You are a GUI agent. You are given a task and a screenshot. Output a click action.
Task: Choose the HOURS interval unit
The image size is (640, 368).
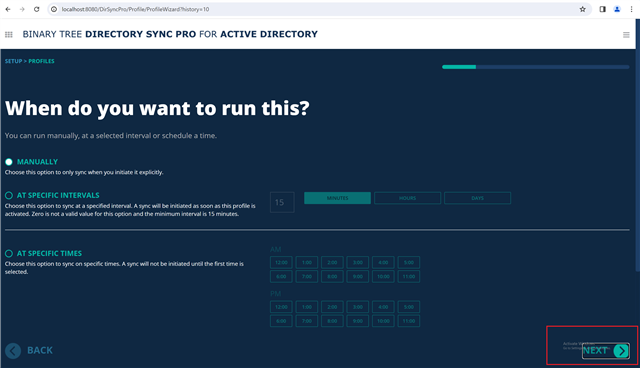coord(407,198)
